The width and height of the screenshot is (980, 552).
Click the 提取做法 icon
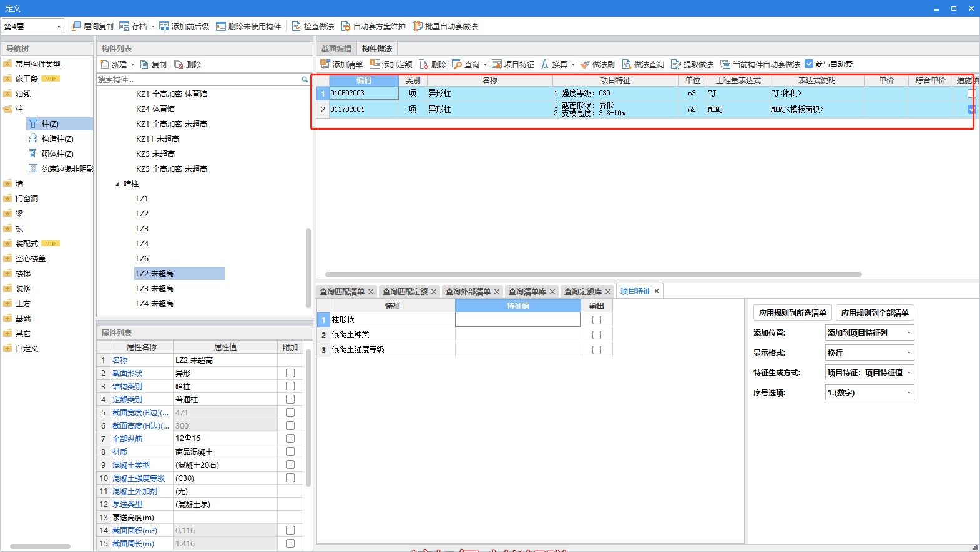coord(675,64)
